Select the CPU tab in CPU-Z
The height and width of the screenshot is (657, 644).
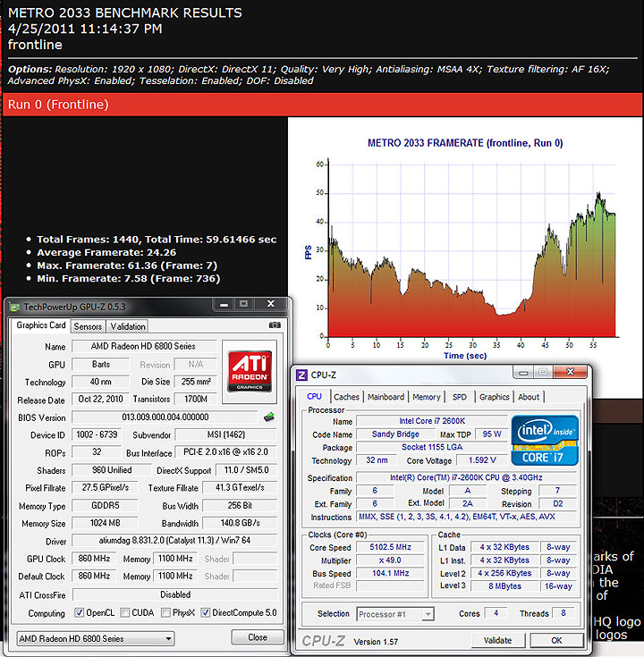tap(315, 396)
